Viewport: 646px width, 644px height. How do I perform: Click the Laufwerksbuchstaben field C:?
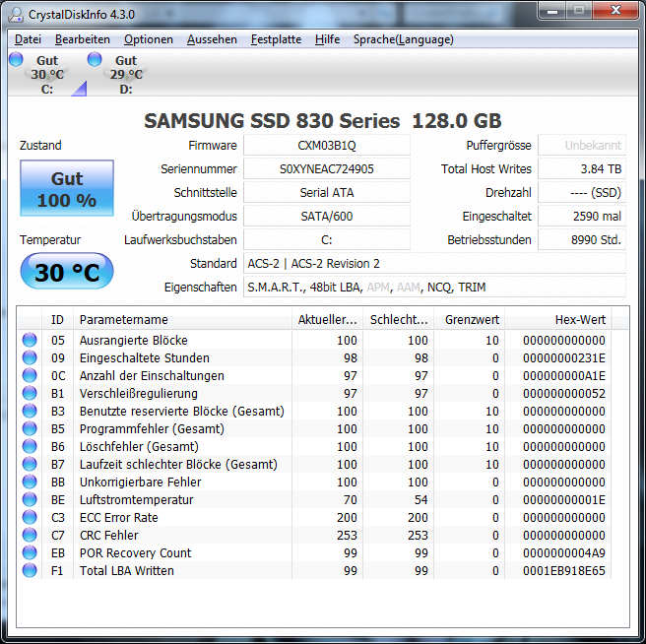(327, 239)
